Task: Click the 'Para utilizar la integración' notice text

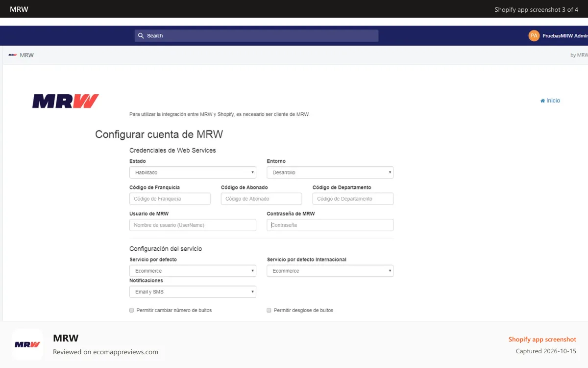Action: [x=220, y=114]
